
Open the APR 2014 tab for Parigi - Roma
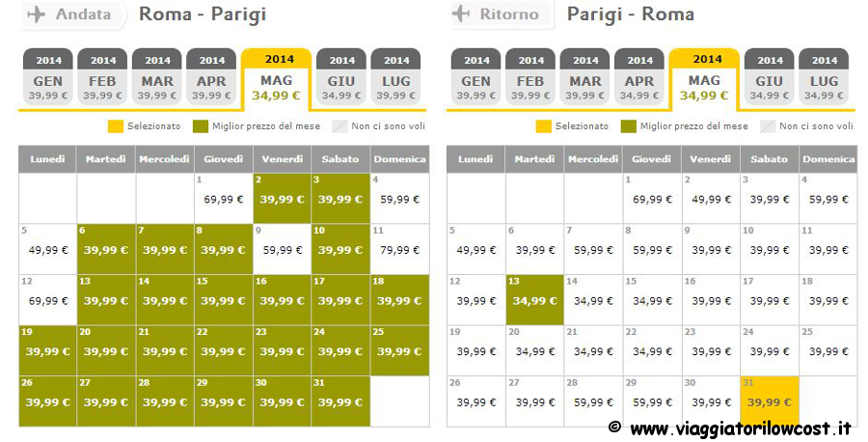point(640,76)
